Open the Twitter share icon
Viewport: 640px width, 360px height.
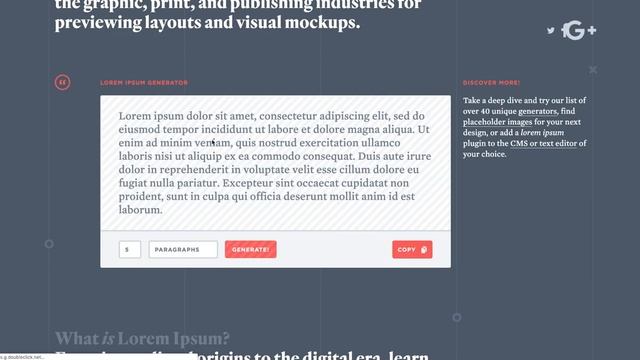pyautogui.click(x=551, y=30)
